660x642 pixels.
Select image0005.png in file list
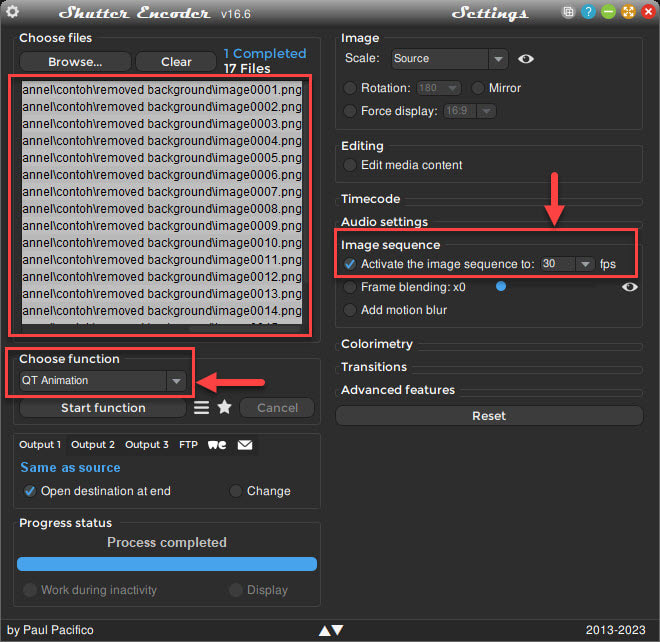click(x=162, y=157)
